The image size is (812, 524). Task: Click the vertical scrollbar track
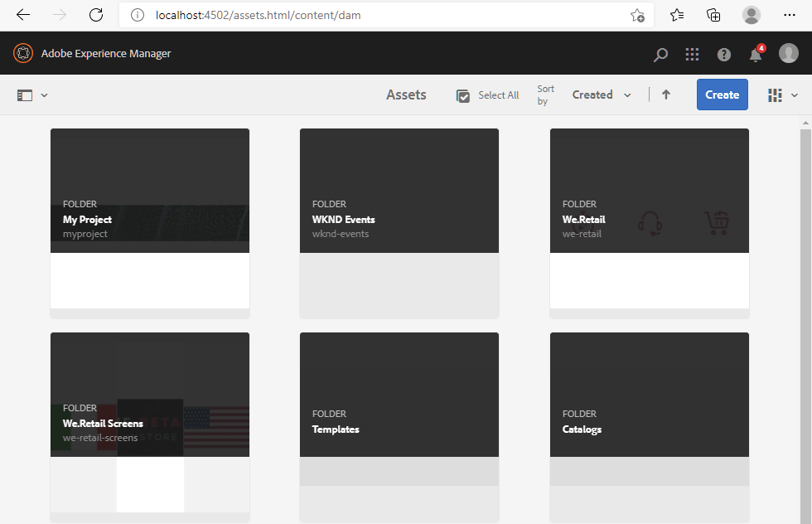[x=805, y=325]
